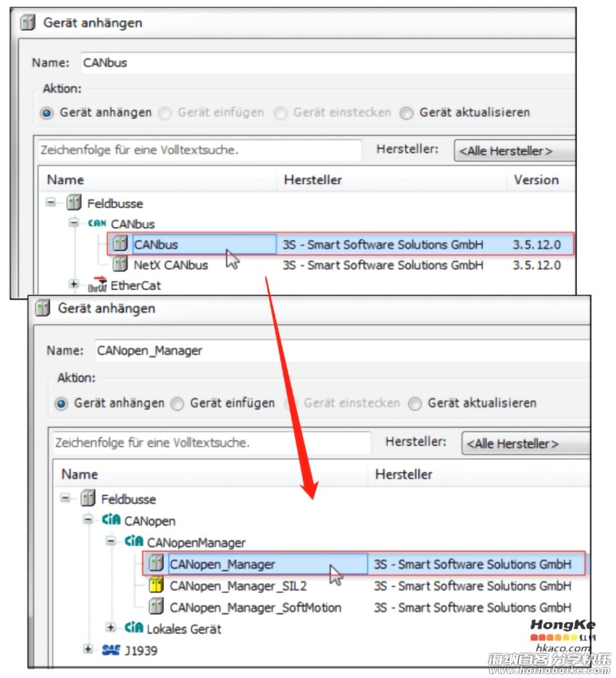Click the manufacturer text of CANopen_Manager_SoftMotion
The width and height of the screenshot is (616, 678).
[x=473, y=608]
